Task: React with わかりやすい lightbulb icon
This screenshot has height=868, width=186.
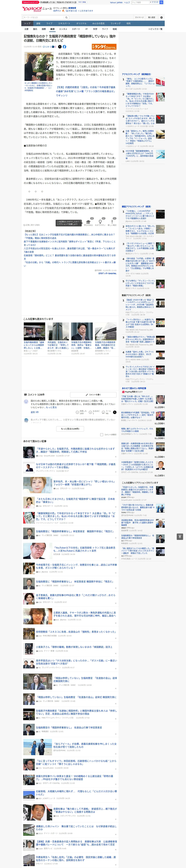Action: pyautogui.click(x=100, y=222)
